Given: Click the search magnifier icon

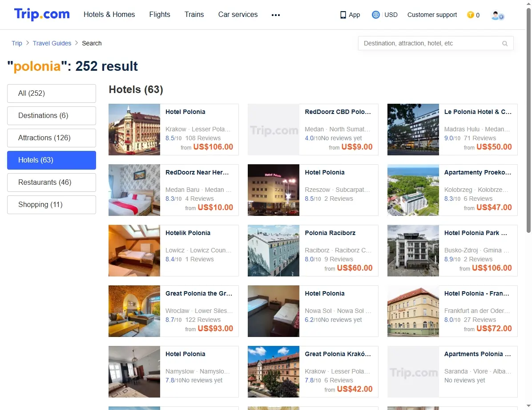Looking at the screenshot, I should click(505, 44).
